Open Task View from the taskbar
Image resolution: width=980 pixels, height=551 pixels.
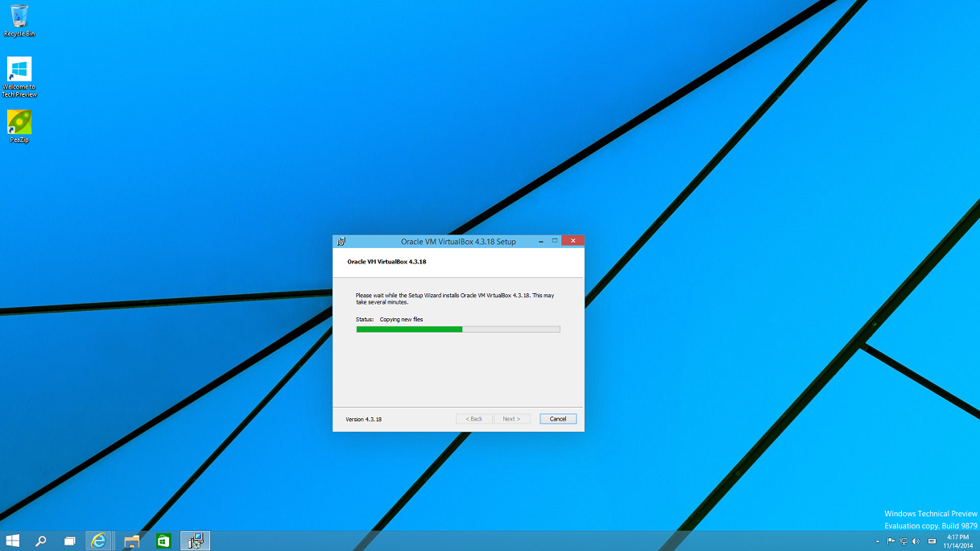point(69,541)
